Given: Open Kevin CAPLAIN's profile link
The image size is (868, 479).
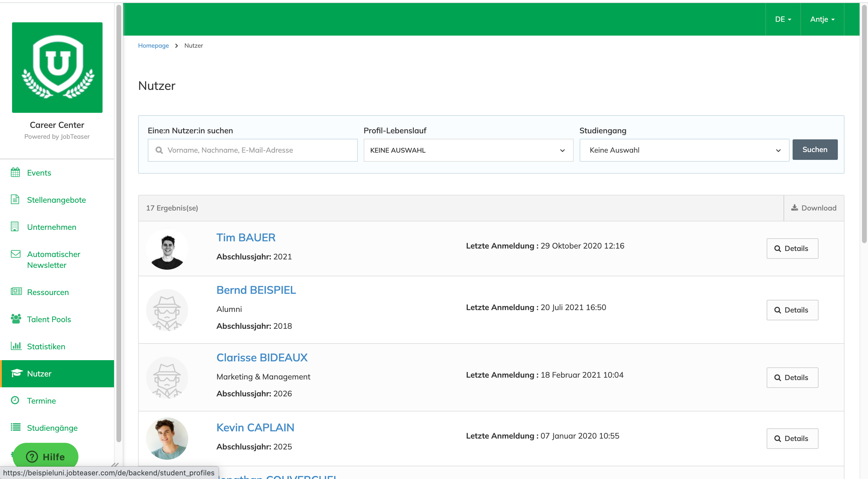Looking at the screenshot, I should (255, 427).
